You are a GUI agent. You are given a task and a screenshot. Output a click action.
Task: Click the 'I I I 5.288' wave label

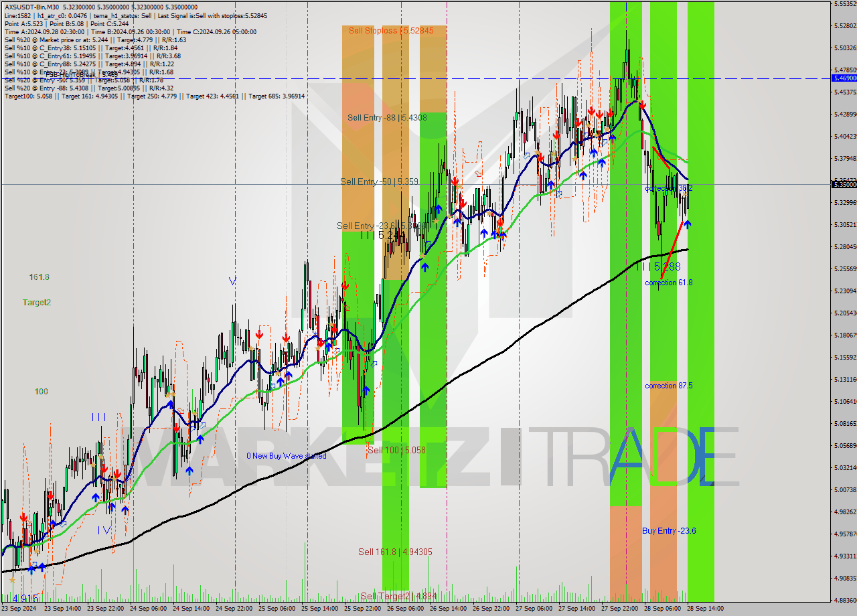click(x=658, y=266)
